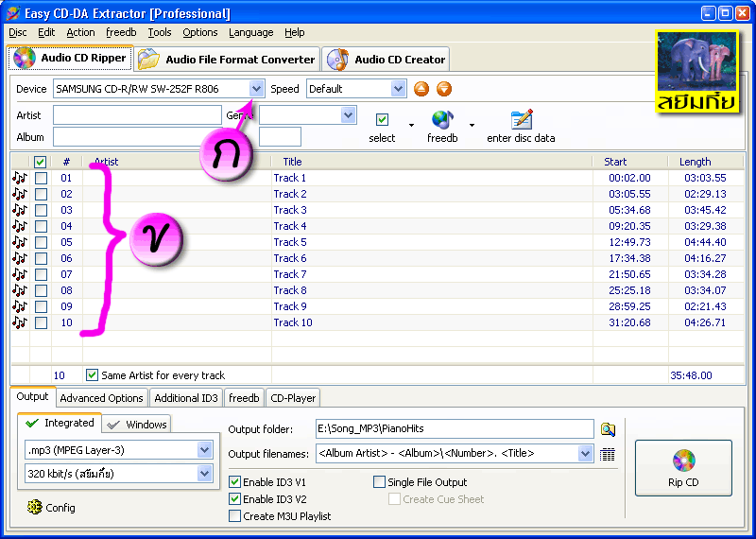Open the Genre dropdown
Viewport: 756px width, 539px height.
pyautogui.click(x=348, y=114)
